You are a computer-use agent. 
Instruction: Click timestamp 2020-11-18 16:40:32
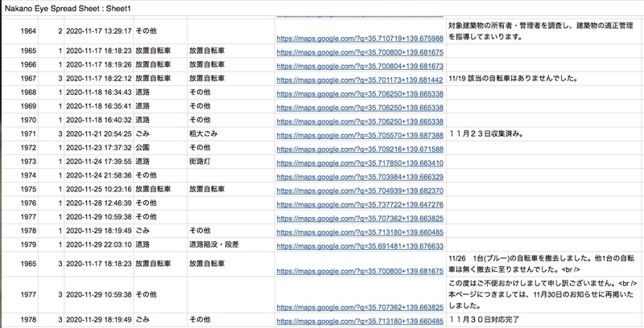98,120
